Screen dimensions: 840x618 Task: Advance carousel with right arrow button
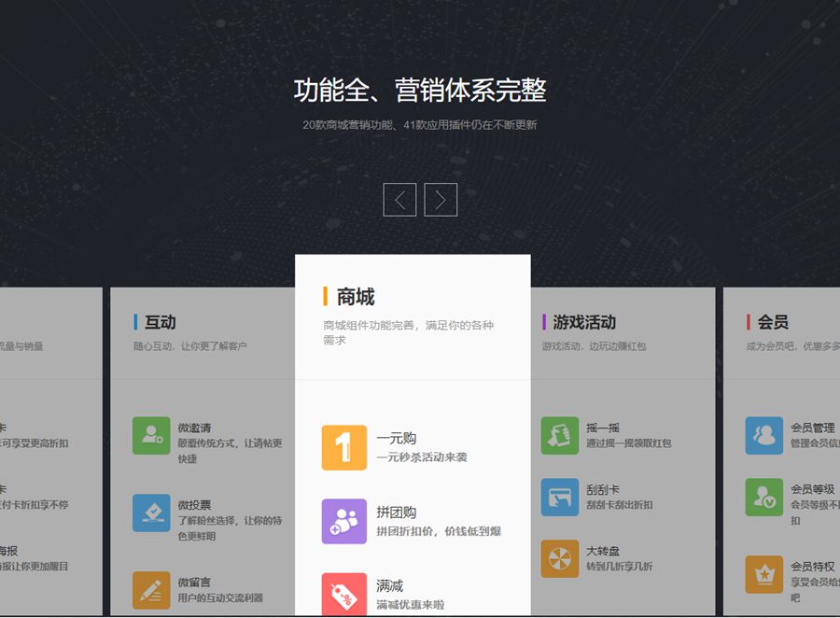coord(441,200)
